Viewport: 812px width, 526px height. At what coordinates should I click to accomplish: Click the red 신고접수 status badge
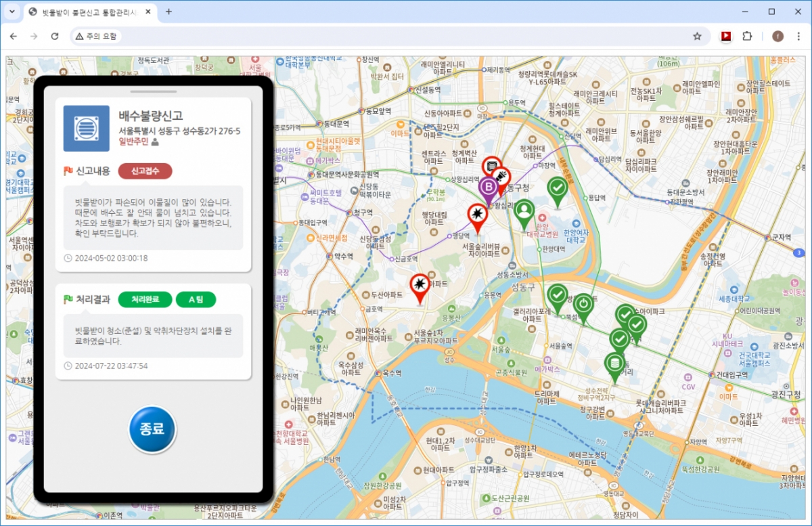coord(145,171)
